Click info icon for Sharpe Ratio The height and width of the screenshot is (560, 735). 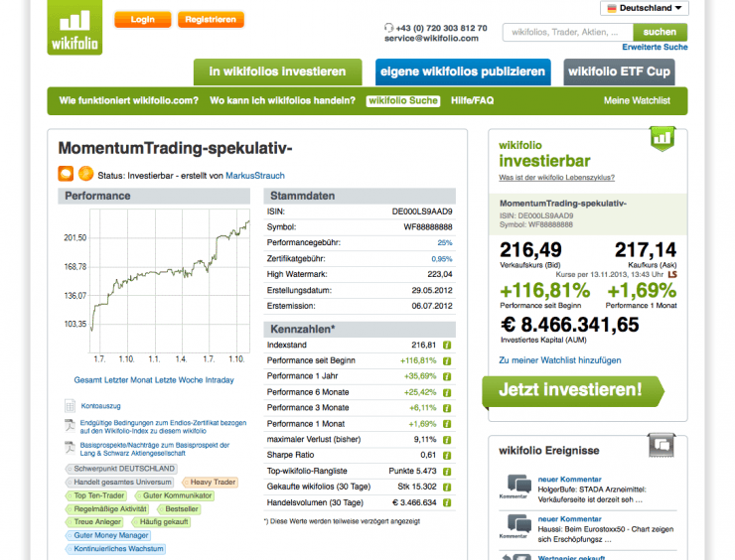click(x=447, y=456)
